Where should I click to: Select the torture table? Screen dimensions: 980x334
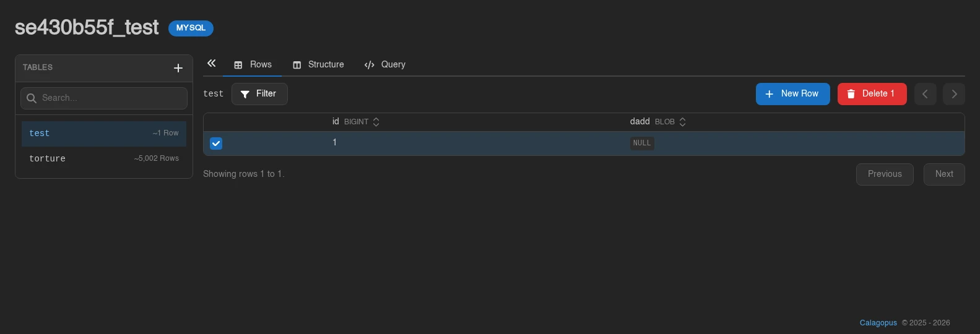point(104,159)
